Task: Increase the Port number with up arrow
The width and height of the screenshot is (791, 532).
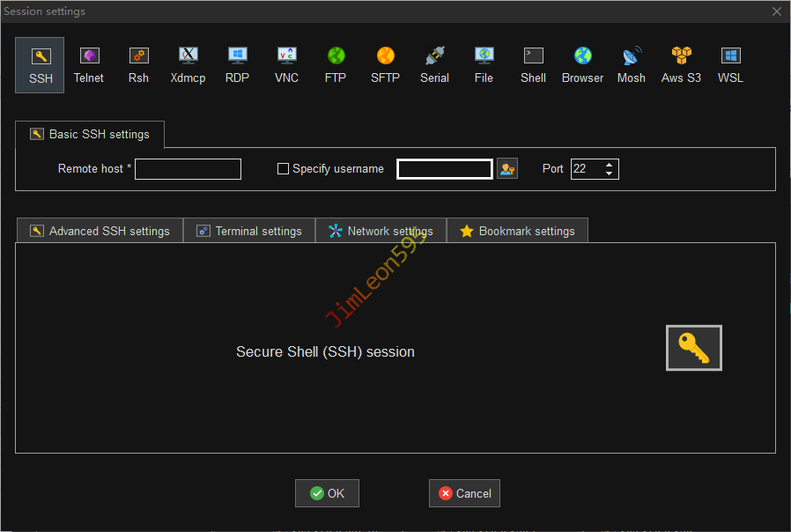Action: 610,165
